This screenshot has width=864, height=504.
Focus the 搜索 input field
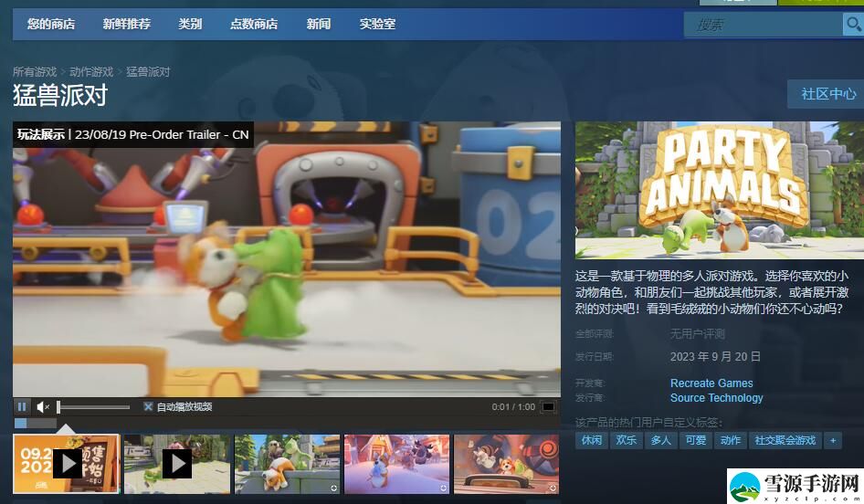[764, 25]
